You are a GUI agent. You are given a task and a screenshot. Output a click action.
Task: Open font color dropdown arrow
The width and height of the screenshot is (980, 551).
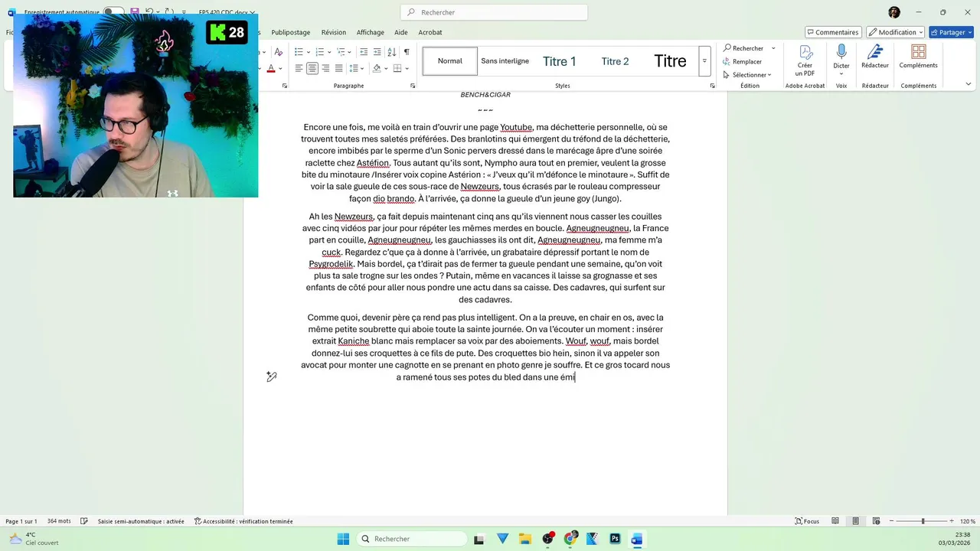pyautogui.click(x=279, y=68)
